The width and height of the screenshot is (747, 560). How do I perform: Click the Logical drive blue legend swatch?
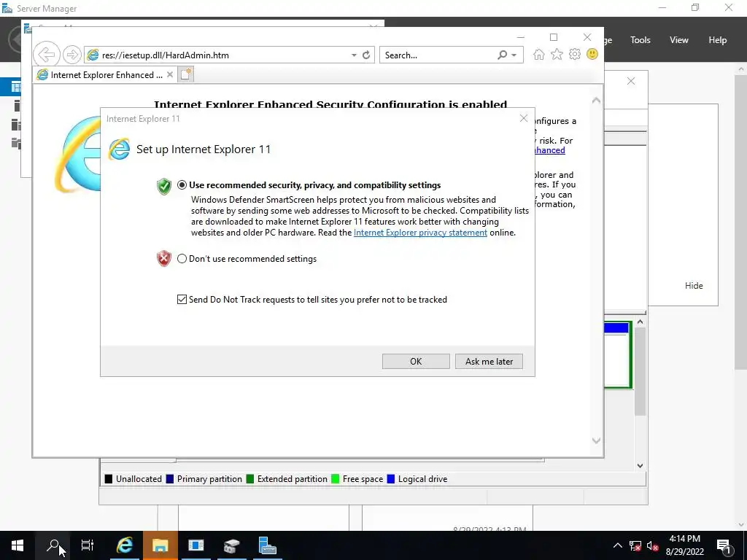(391, 479)
